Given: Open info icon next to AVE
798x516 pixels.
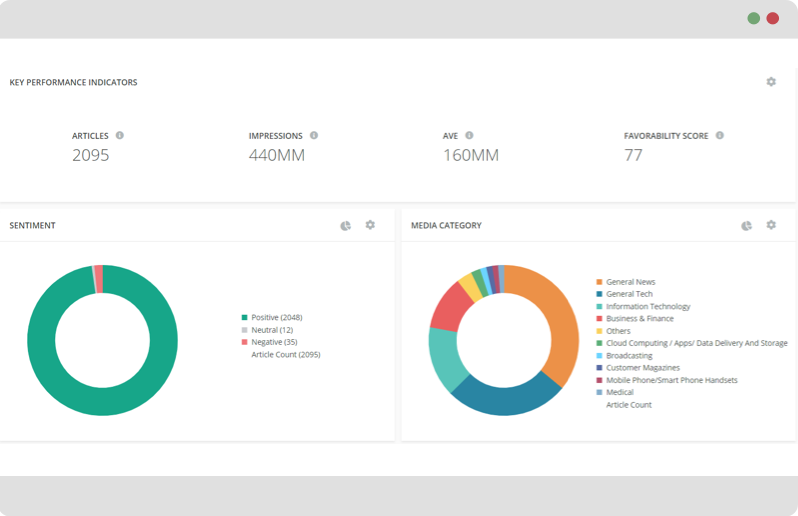Looking at the screenshot, I should (x=469, y=135).
